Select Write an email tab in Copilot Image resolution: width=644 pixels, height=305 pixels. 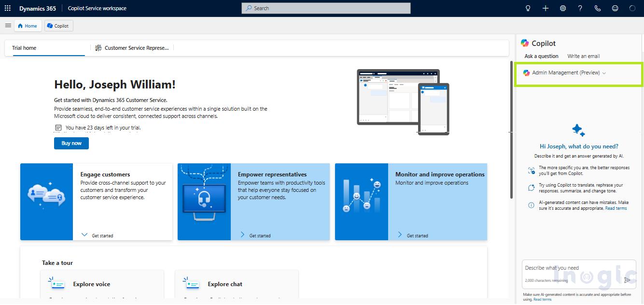point(583,56)
